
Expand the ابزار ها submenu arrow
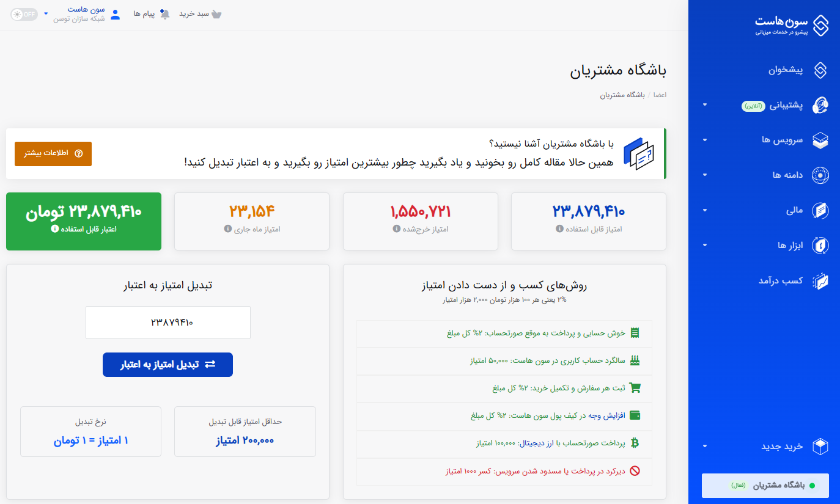(705, 246)
